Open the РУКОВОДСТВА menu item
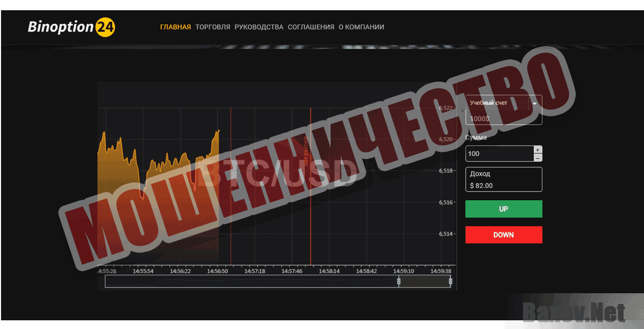The height and width of the screenshot is (329, 644). pyautogui.click(x=259, y=27)
